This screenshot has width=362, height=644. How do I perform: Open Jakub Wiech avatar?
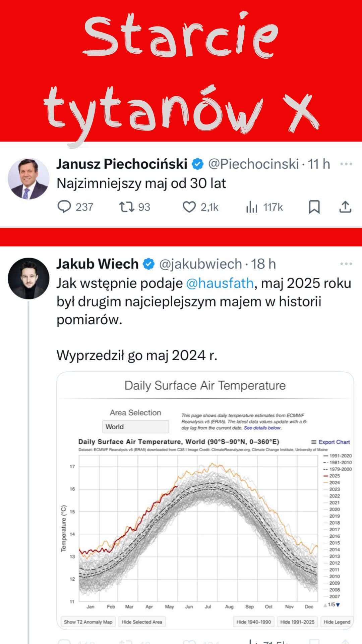pyautogui.click(x=28, y=278)
